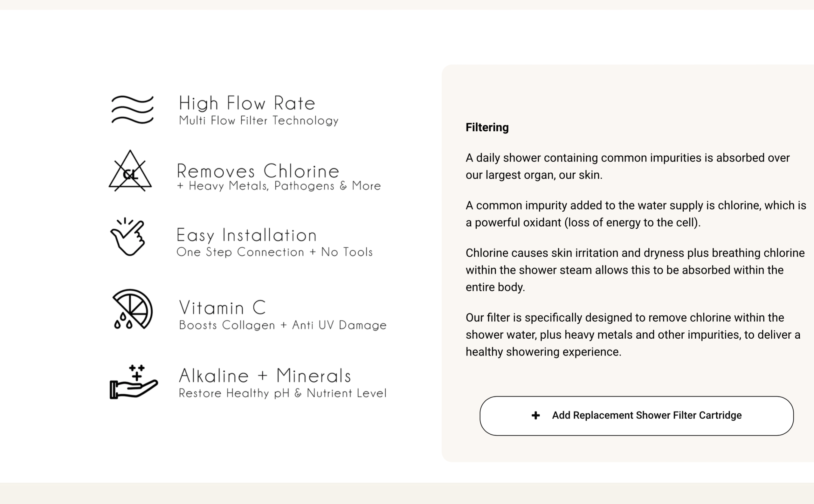Click the finger-snap Easy Installation icon

coord(128,237)
